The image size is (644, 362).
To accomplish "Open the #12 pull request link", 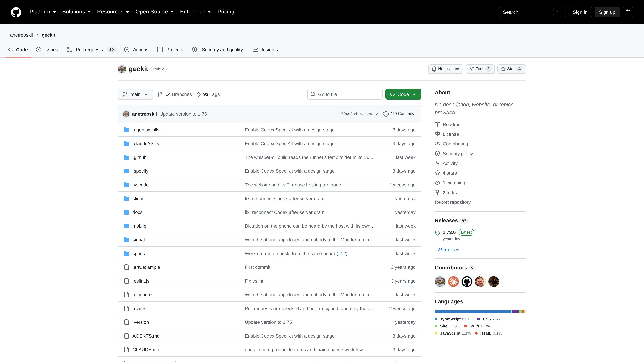I will 342,253.
